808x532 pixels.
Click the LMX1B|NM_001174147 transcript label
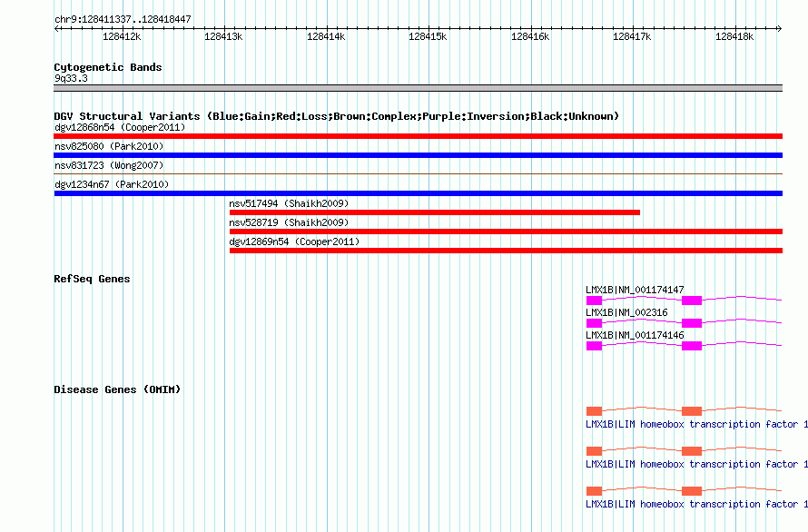[x=635, y=290]
